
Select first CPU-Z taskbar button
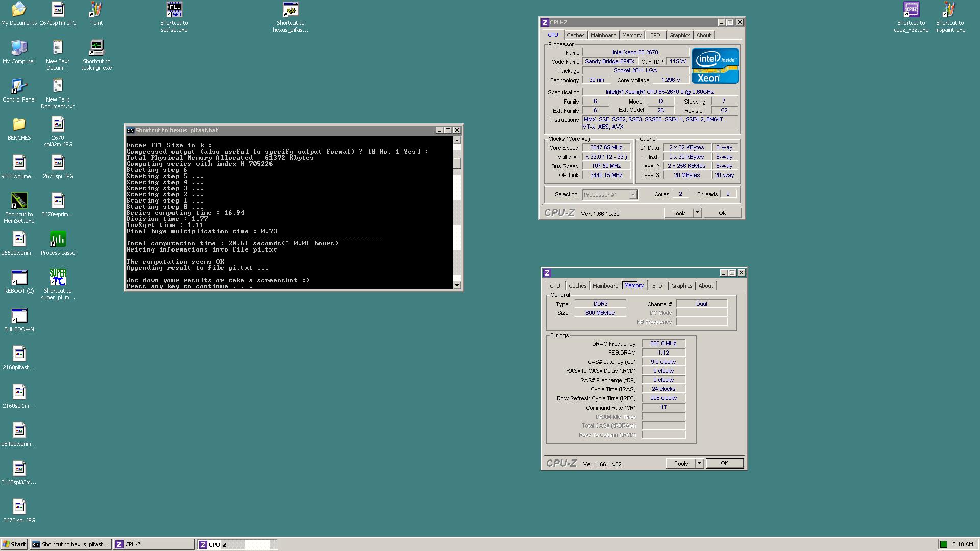pyautogui.click(x=154, y=544)
